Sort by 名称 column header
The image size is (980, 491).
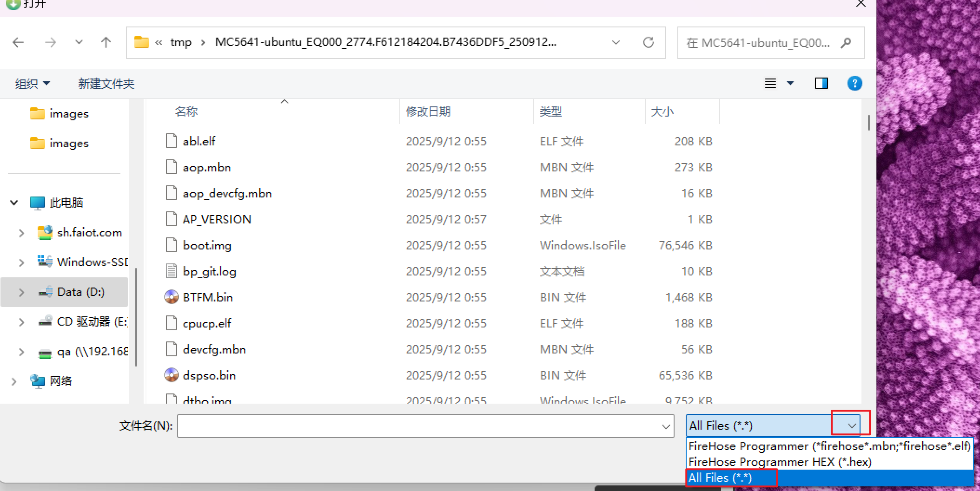(186, 111)
